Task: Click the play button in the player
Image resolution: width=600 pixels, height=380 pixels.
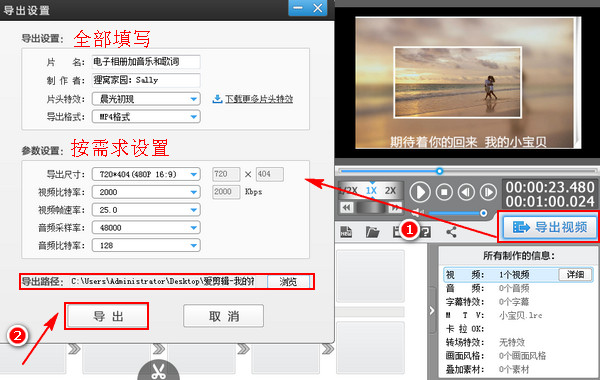Action: point(420,192)
